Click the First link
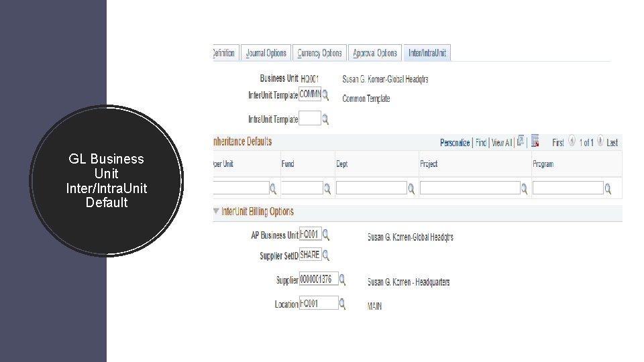The height and width of the screenshot is (362, 644). point(557,143)
